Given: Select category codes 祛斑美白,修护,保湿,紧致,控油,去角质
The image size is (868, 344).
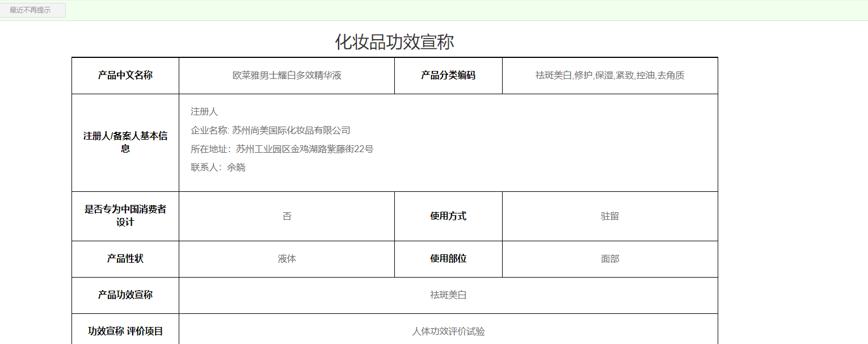Looking at the screenshot, I should point(610,75).
